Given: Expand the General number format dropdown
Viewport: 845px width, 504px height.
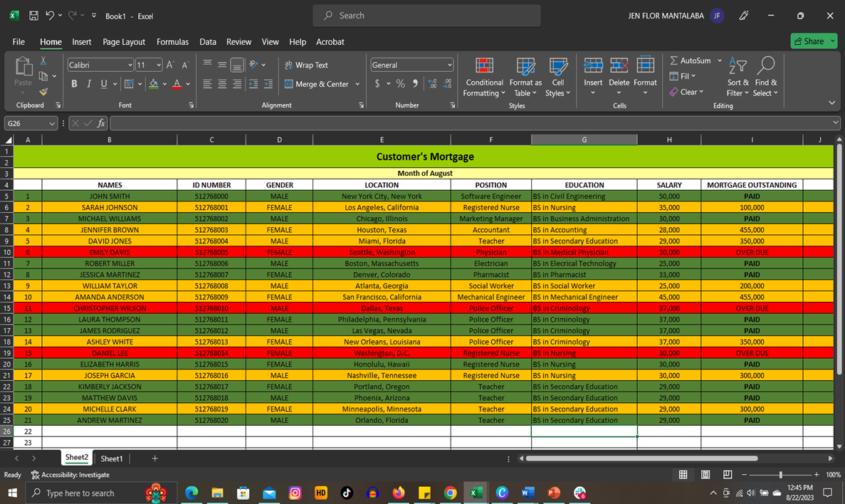Looking at the screenshot, I should coord(449,65).
